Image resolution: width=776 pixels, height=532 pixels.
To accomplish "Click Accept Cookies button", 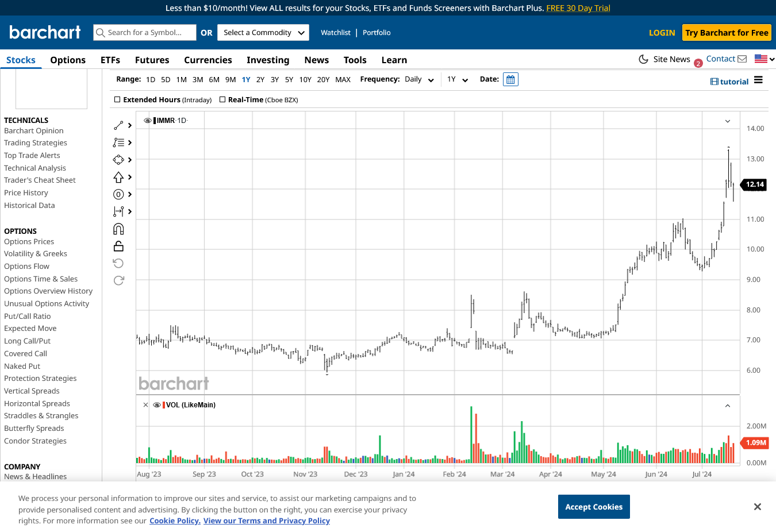I will coord(594,507).
